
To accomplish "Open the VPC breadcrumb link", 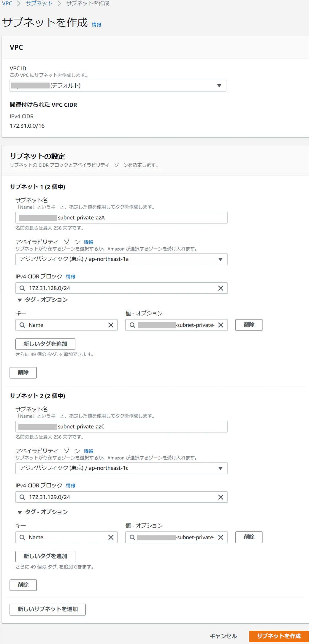I will pos(7,3).
